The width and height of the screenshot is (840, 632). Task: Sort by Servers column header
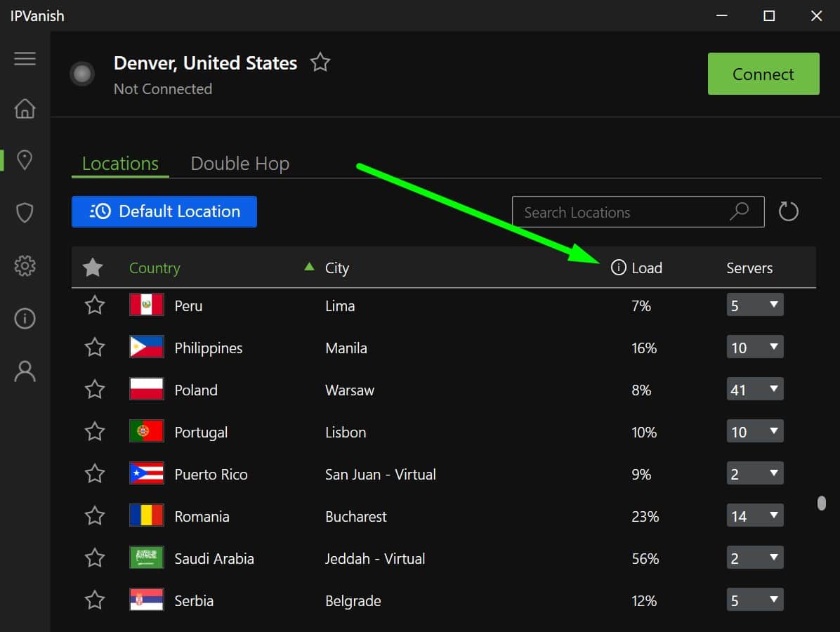749,268
